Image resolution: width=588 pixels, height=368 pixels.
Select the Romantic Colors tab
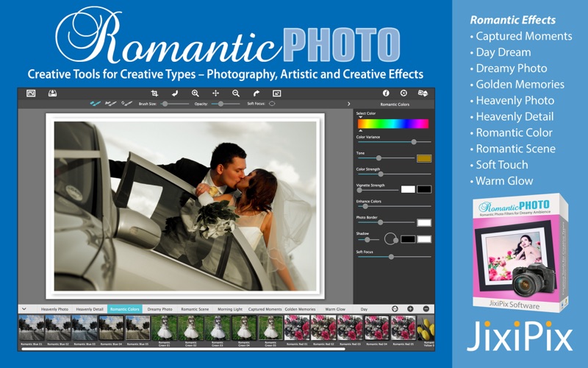[124, 309]
